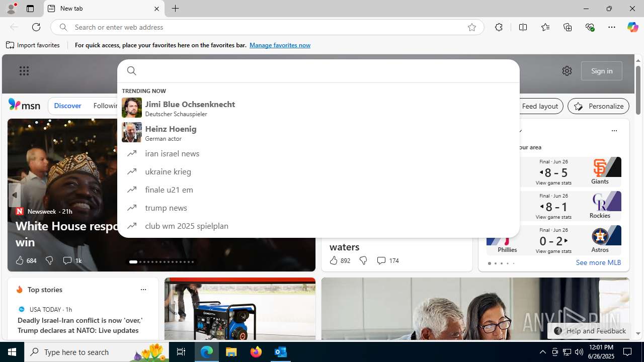644x362 pixels.
Task: Open the volume tray icon
Action: coord(579,352)
